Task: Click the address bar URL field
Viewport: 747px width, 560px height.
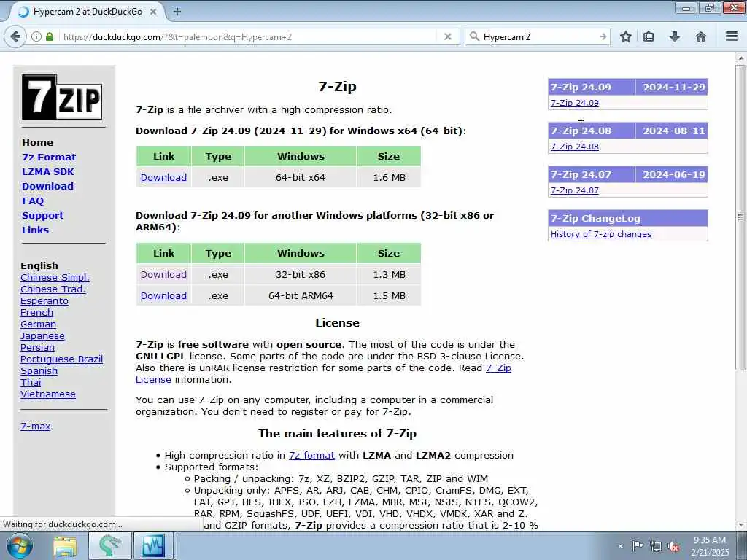Action: (248, 36)
